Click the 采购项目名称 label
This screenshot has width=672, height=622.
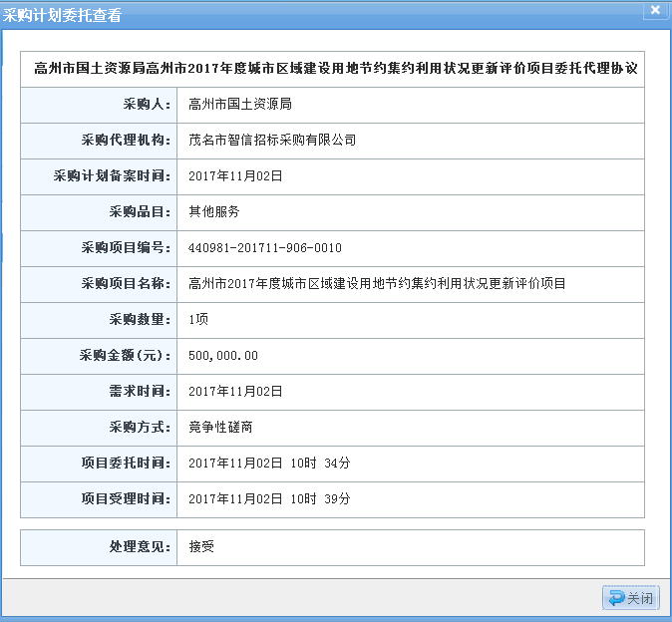(x=126, y=283)
